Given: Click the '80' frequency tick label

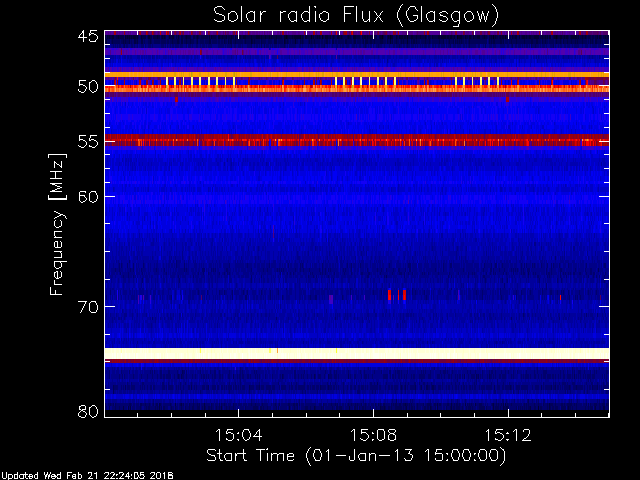Looking at the screenshot, I should [88, 411].
